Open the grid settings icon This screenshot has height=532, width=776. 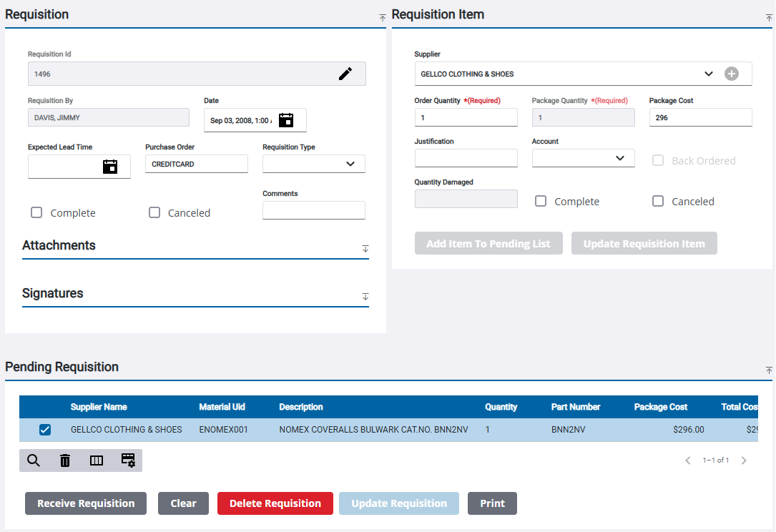tap(128, 460)
